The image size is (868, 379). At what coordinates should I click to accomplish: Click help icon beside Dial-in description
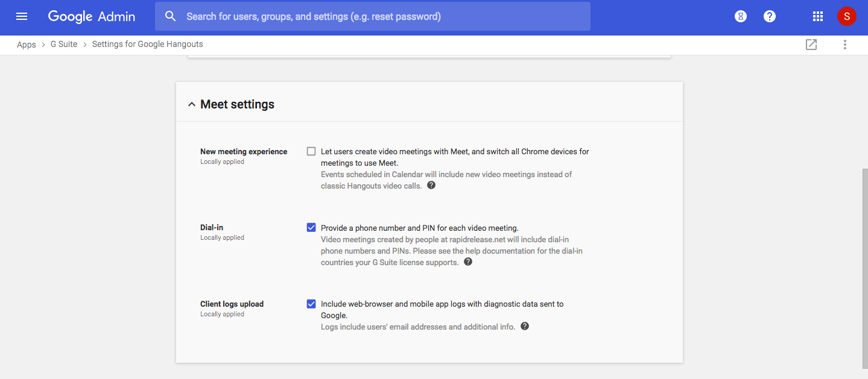468,262
